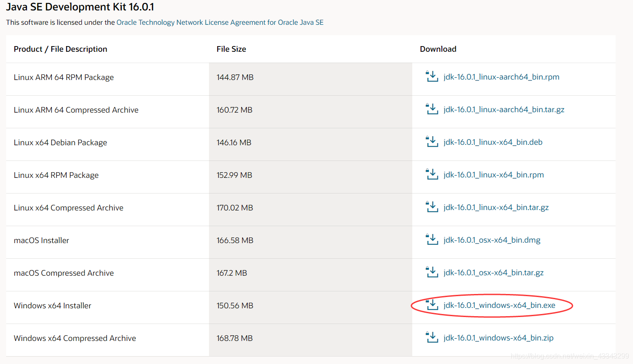Screen dimensions: 633x364
Task: Click download icon beside windows-x64_bin.exe
Action: 431,305
